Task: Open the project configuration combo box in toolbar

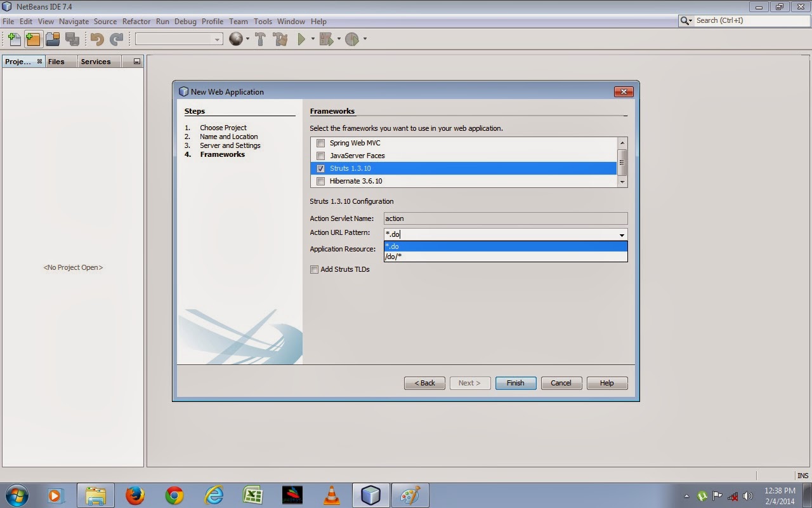Action: coord(179,39)
